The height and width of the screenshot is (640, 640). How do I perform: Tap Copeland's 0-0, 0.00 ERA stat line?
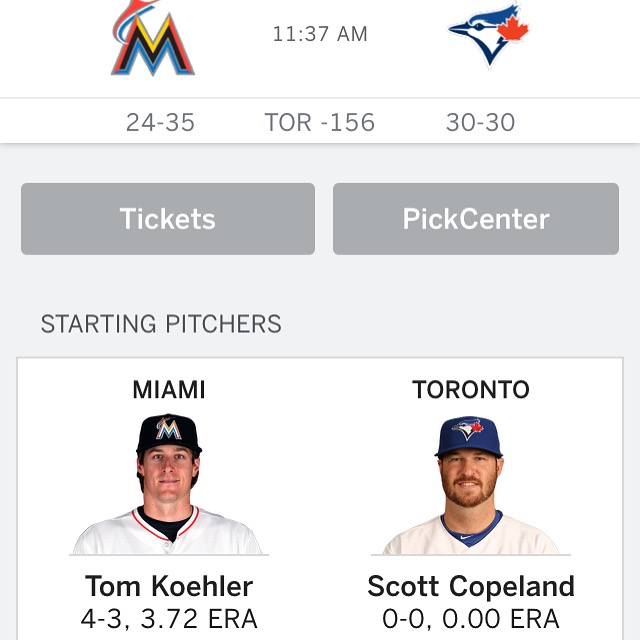pyautogui.click(x=471, y=619)
